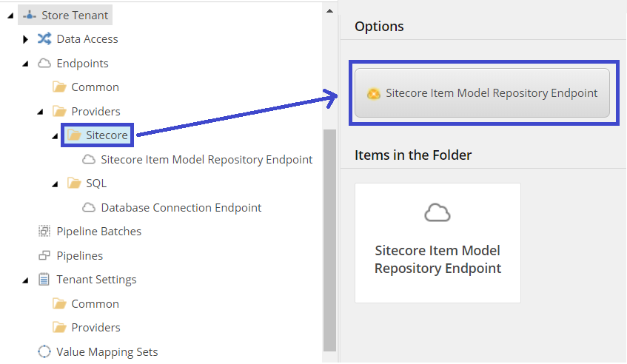Select the Pipelines tree item
The width and height of the screenshot is (627, 364).
pos(79,256)
